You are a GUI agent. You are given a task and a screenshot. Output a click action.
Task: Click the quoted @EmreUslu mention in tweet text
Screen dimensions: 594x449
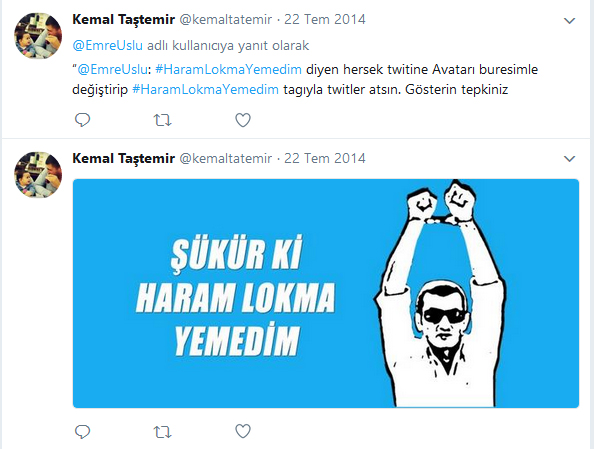click(x=113, y=69)
